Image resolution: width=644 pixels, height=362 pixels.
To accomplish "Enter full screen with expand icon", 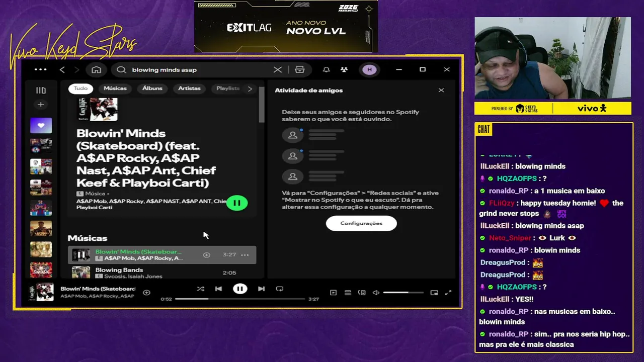I will [448, 292].
